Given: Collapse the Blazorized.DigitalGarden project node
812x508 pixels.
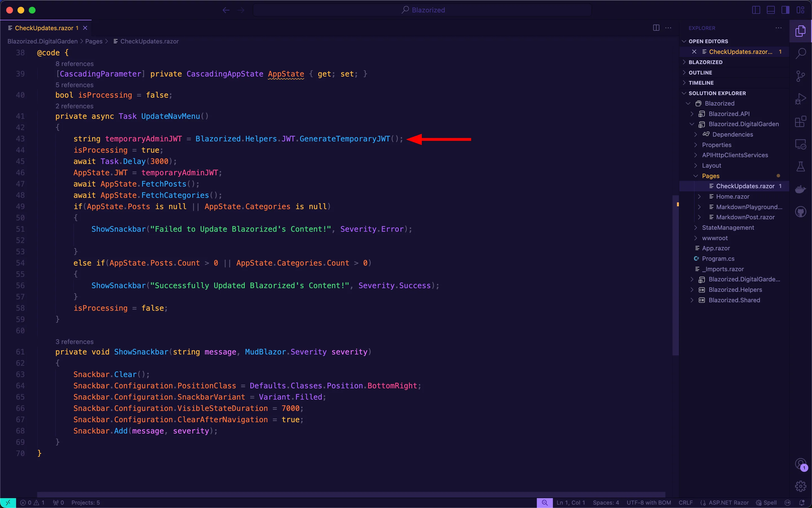Looking at the screenshot, I should click(x=692, y=124).
